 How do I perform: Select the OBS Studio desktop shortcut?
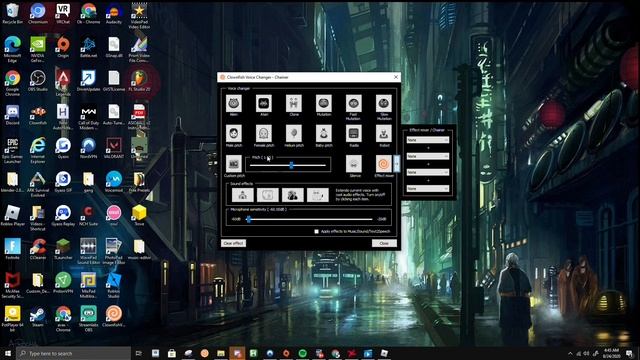coord(38,80)
